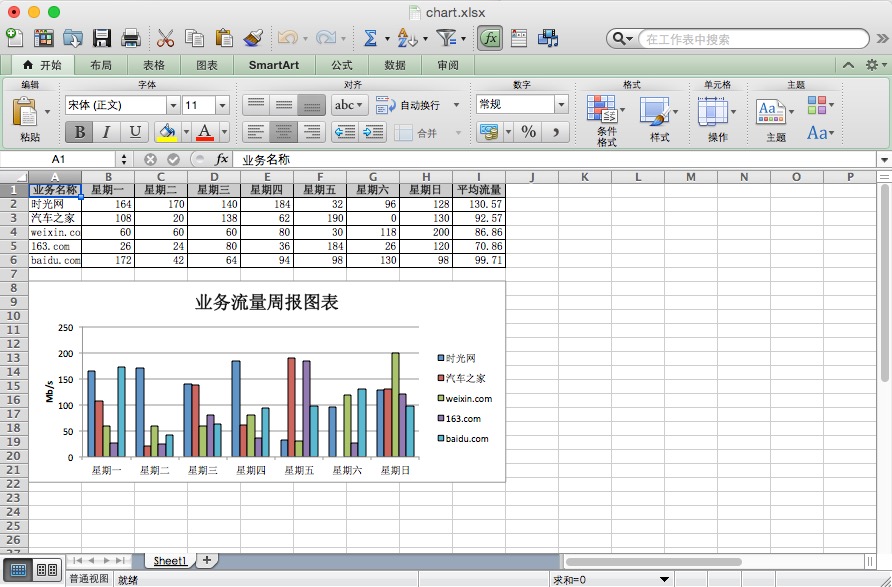The width and height of the screenshot is (892, 587).
Task: Click the percent style button
Action: click(528, 132)
